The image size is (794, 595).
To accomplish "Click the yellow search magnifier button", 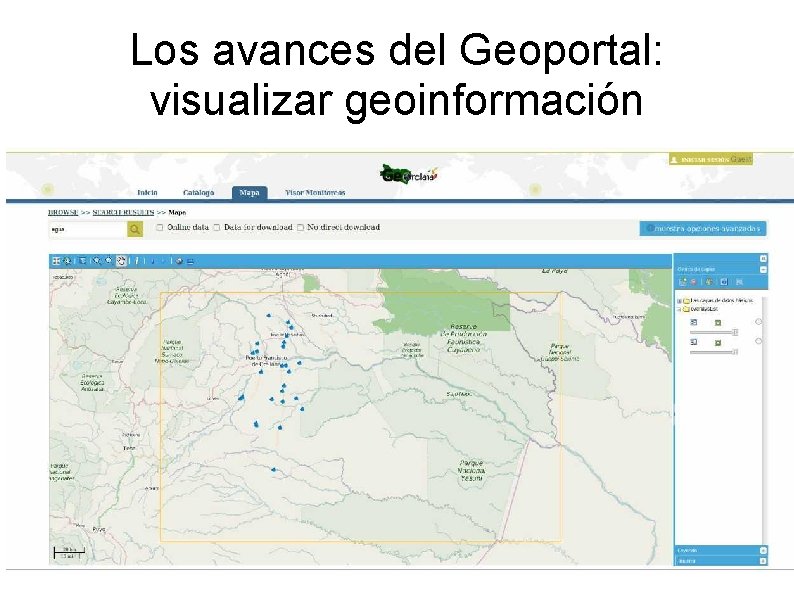I will coord(135,229).
